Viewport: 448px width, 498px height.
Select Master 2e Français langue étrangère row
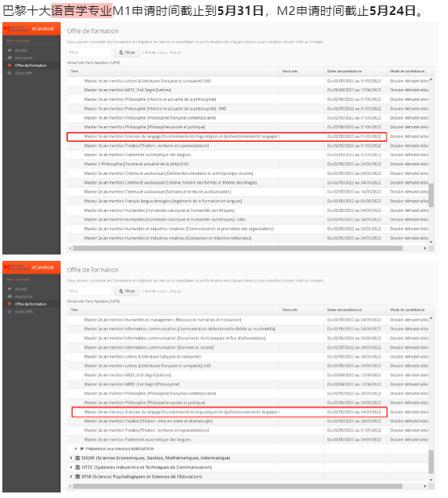(x=248, y=201)
